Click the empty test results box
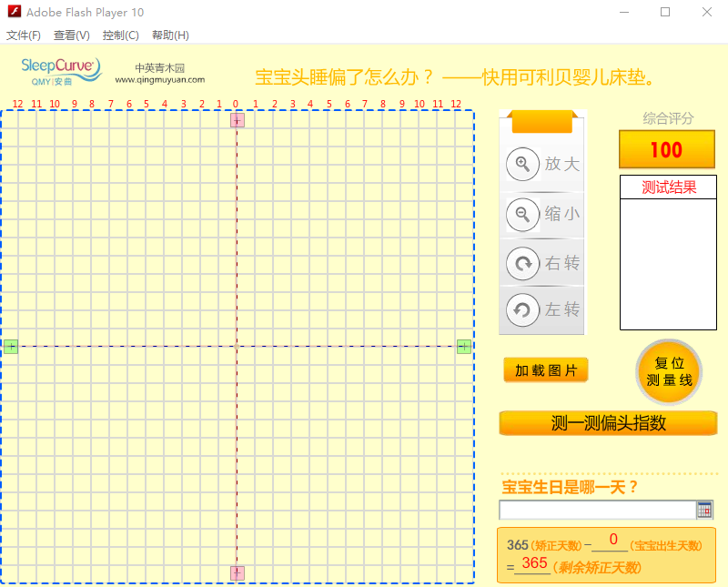This screenshot has height=587, width=728. (669, 264)
